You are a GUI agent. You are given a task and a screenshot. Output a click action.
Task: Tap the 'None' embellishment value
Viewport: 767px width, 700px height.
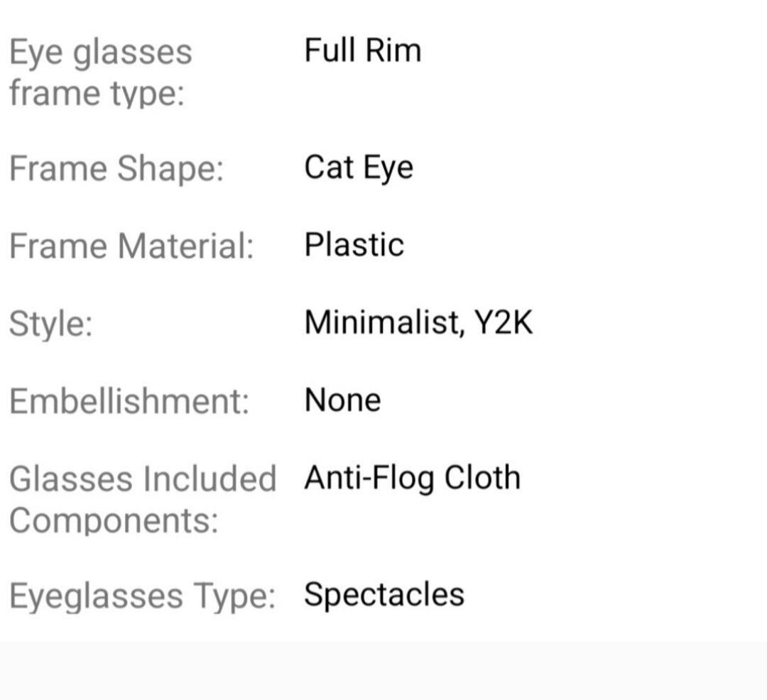click(342, 400)
